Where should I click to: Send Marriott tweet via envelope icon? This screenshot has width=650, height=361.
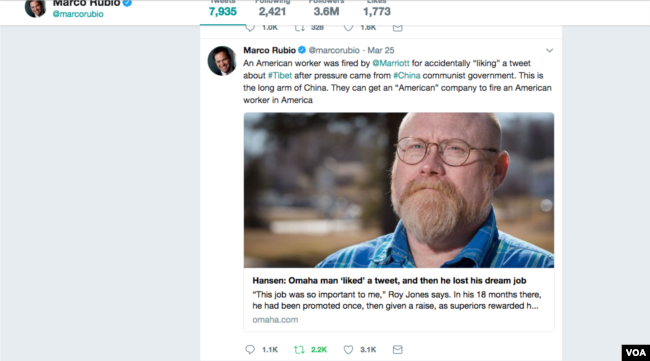[x=398, y=349]
